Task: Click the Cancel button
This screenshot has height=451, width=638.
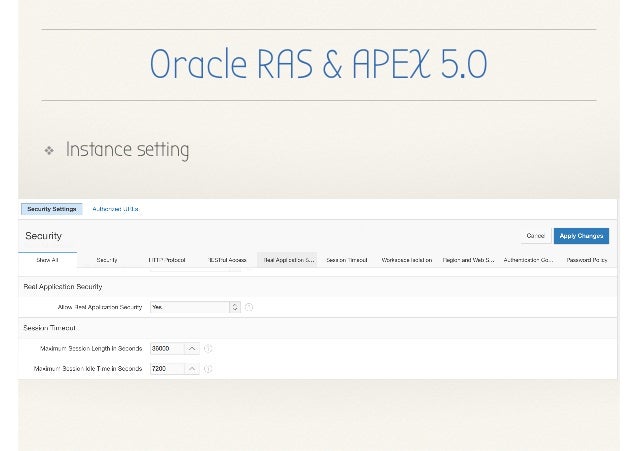Action: click(535, 236)
